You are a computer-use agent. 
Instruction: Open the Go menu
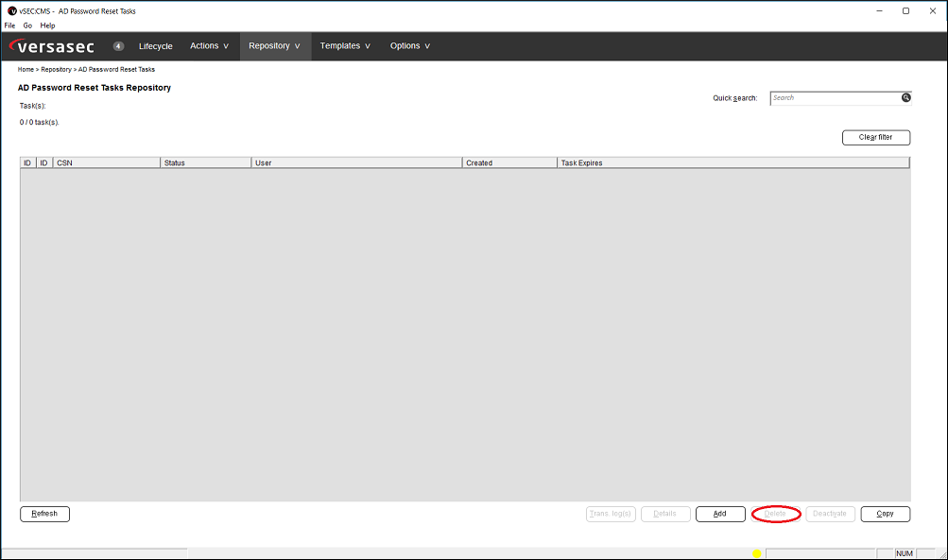coord(27,25)
